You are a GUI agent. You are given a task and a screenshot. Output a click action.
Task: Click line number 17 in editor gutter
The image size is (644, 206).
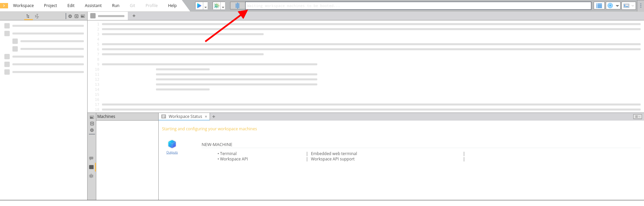(97, 105)
